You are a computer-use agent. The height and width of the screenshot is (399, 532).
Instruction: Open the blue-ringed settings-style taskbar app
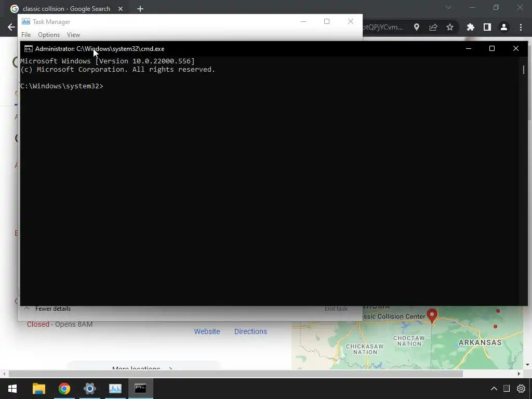coord(89,389)
